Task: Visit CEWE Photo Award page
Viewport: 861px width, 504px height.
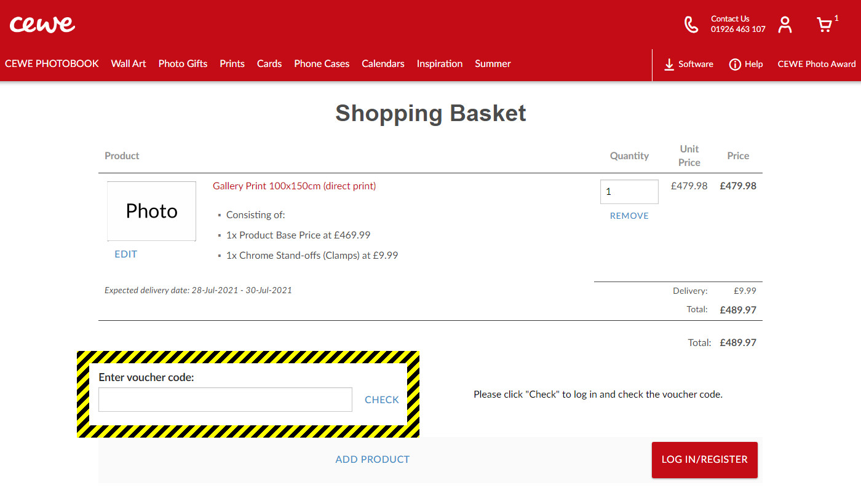Action: coord(817,64)
